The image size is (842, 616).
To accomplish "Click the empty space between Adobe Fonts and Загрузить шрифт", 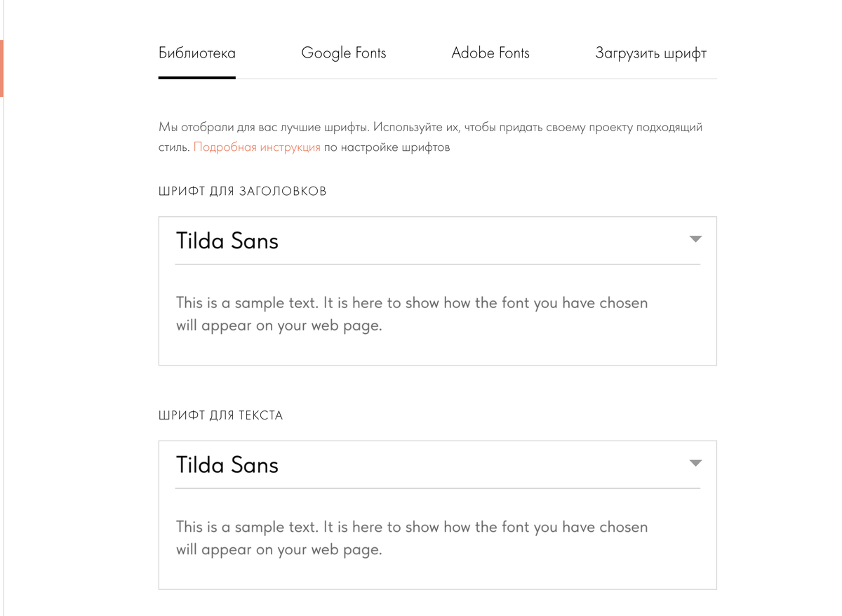I will click(562, 53).
